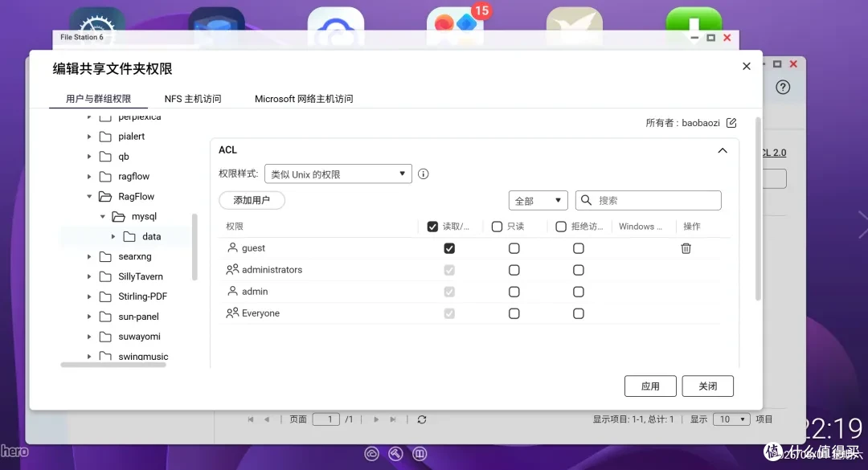Click the 应用 button
868x470 pixels.
(x=650, y=386)
